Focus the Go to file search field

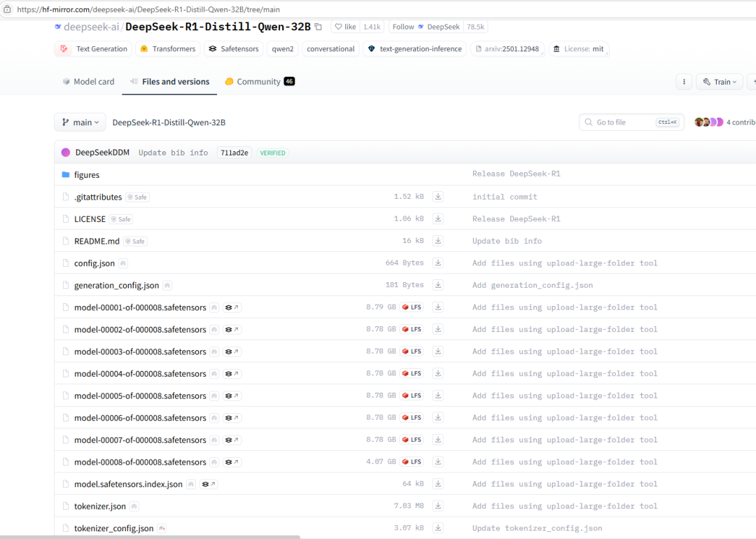631,122
